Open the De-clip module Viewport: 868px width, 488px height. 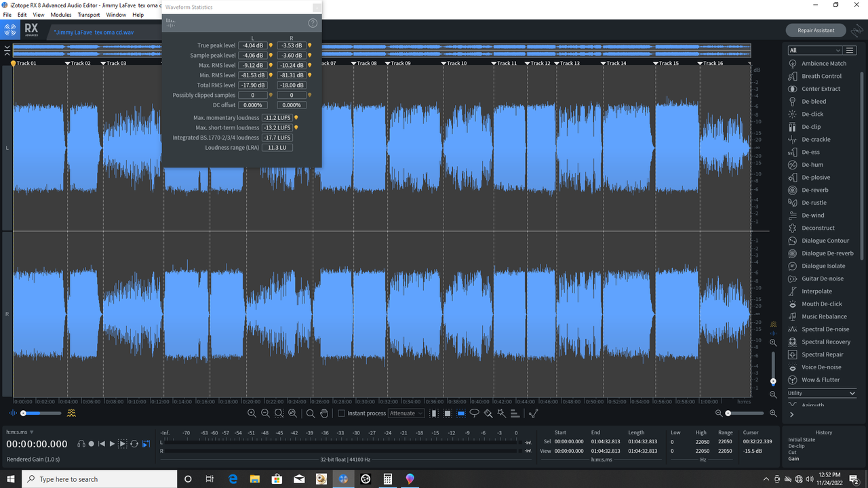click(804, 127)
